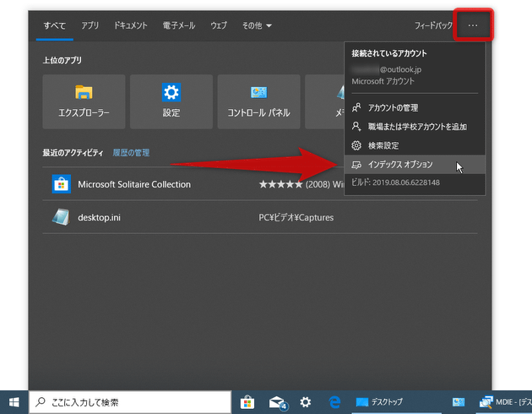Open 履歴の管理 link

(x=131, y=153)
